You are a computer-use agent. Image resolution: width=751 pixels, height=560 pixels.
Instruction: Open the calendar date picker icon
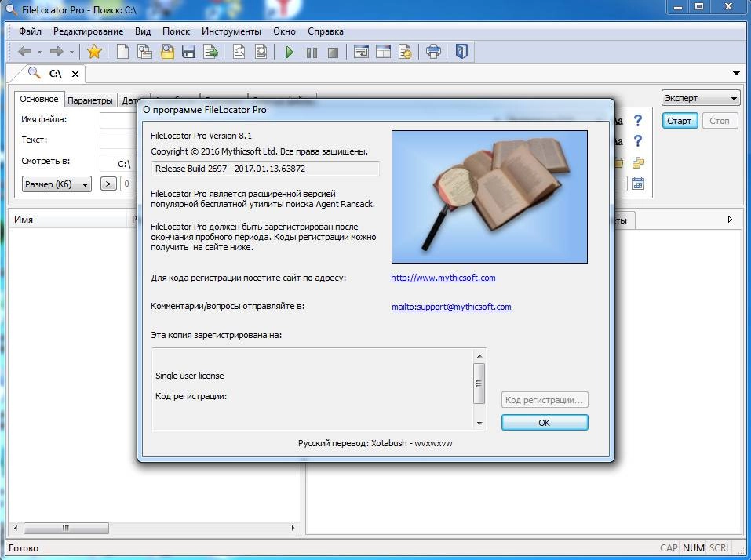pyautogui.click(x=638, y=184)
